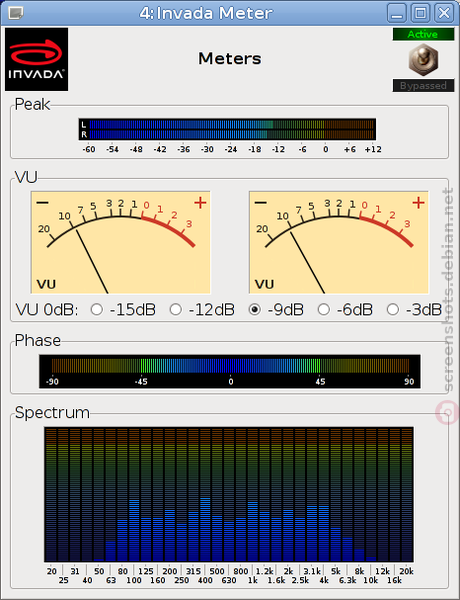460x600 pixels.
Task: Click the 100 Hz spectrum band column
Action: pos(134,494)
